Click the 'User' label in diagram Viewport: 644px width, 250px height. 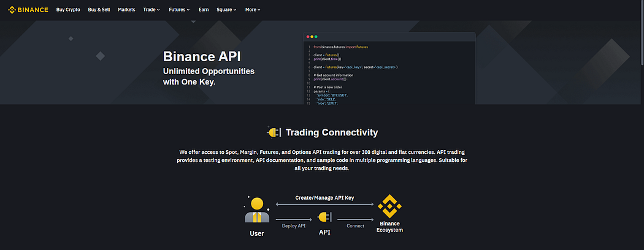pyautogui.click(x=257, y=233)
